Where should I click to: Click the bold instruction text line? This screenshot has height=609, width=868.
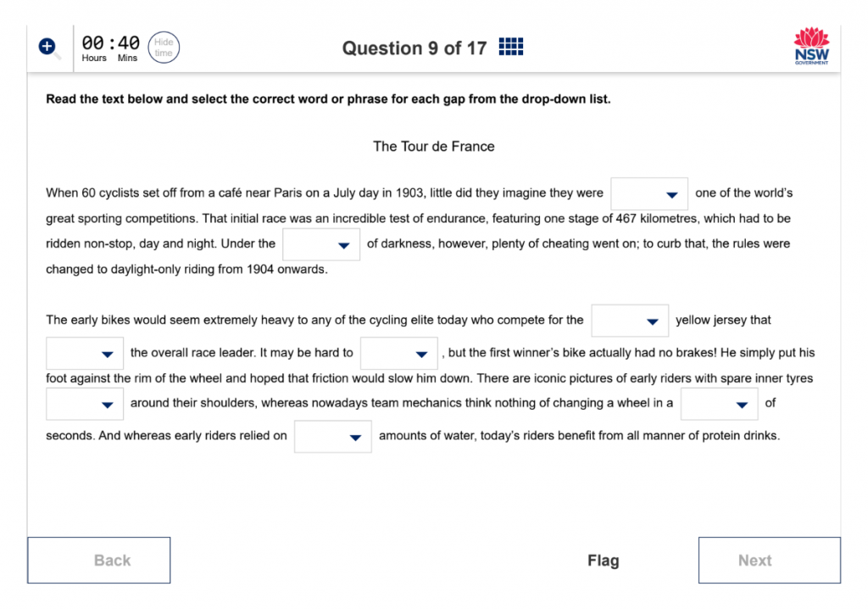[328, 99]
